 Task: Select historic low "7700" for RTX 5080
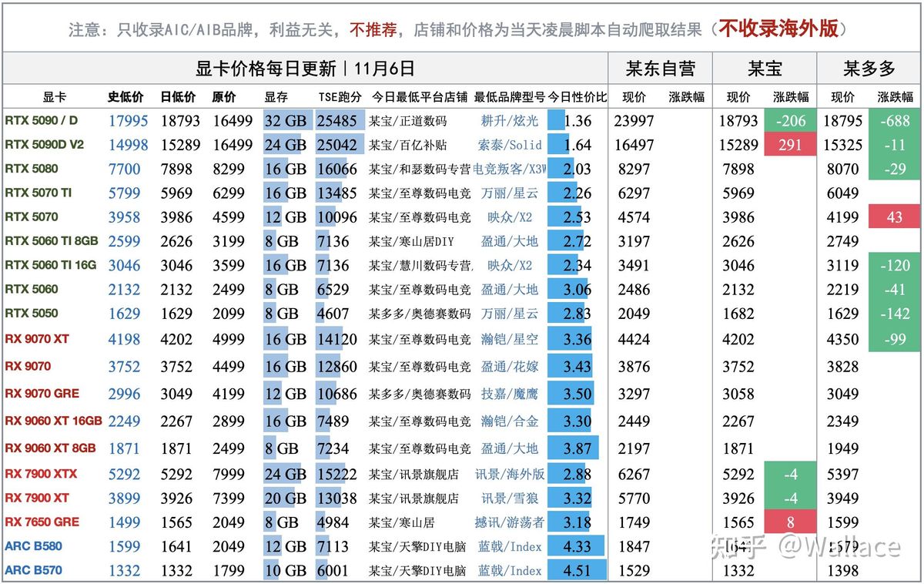(x=124, y=169)
